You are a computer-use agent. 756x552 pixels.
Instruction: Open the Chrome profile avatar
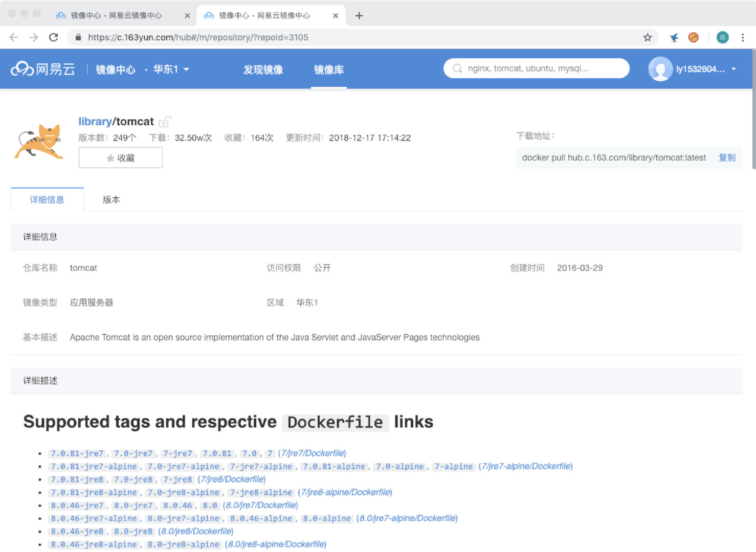pyautogui.click(x=723, y=37)
